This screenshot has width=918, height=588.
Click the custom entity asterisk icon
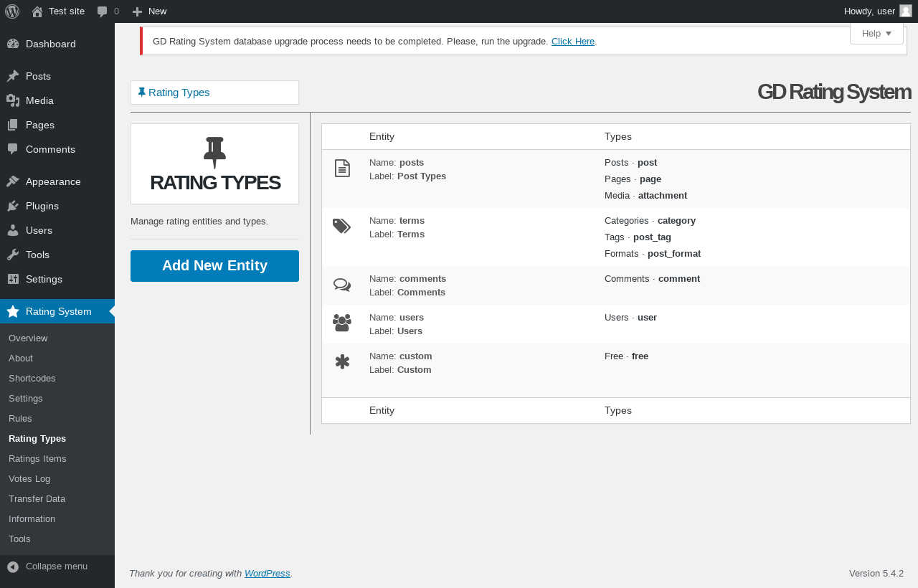click(x=342, y=362)
